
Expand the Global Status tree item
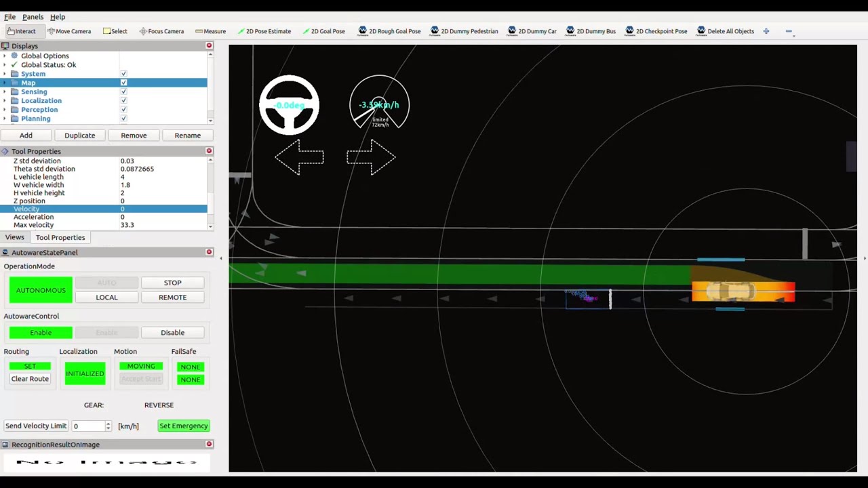[x=5, y=64]
